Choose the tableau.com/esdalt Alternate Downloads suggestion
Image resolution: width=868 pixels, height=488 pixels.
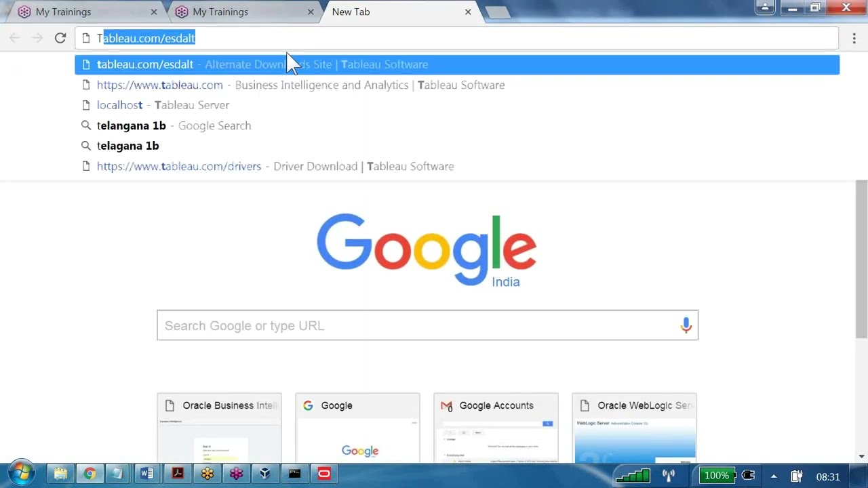click(457, 64)
